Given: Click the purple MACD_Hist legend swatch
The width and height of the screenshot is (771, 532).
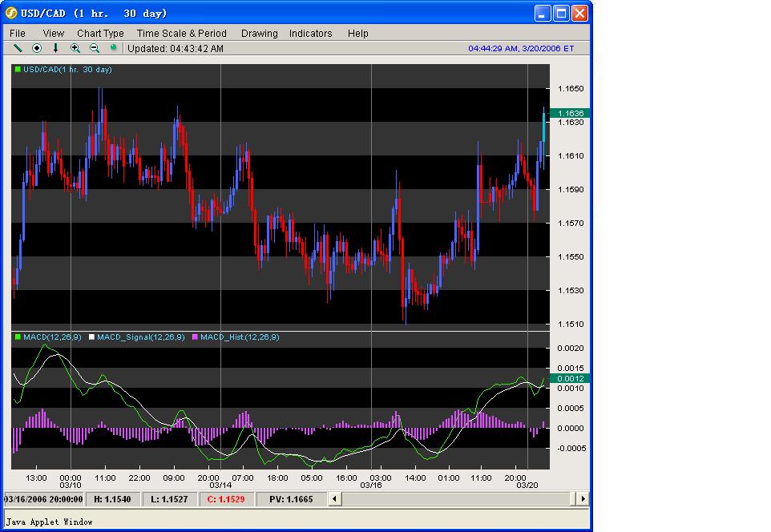Looking at the screenshot, I should (x=196, y=337).
